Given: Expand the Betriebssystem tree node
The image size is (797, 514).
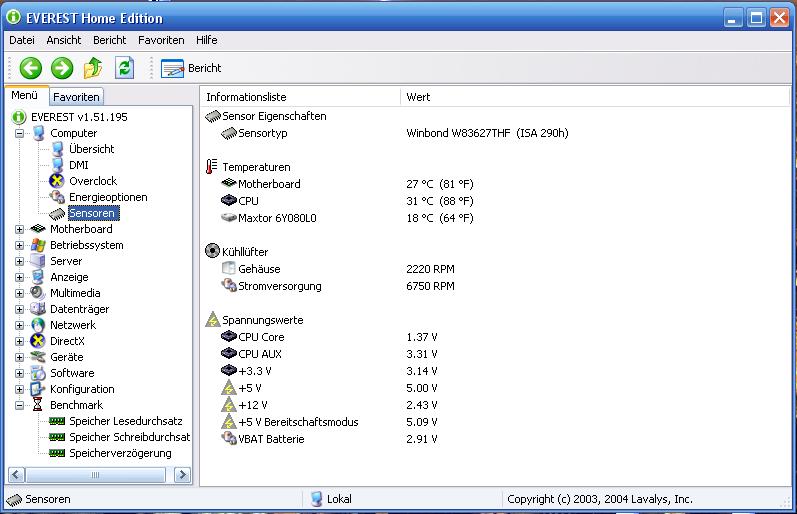Looking at the screenshot, I should pos(19,245).
